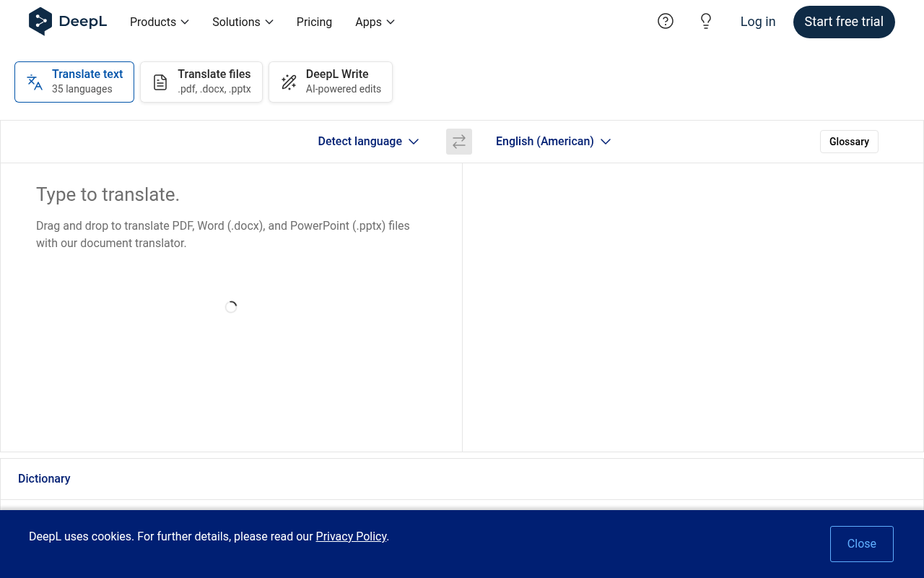
Task: Open the Privacy Policy link
Action: tap(351, 536)
